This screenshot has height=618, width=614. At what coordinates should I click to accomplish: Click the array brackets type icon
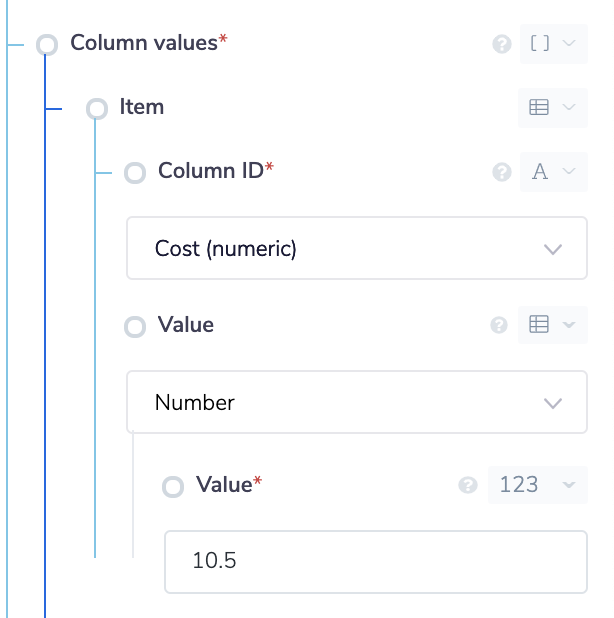point(540,44)
